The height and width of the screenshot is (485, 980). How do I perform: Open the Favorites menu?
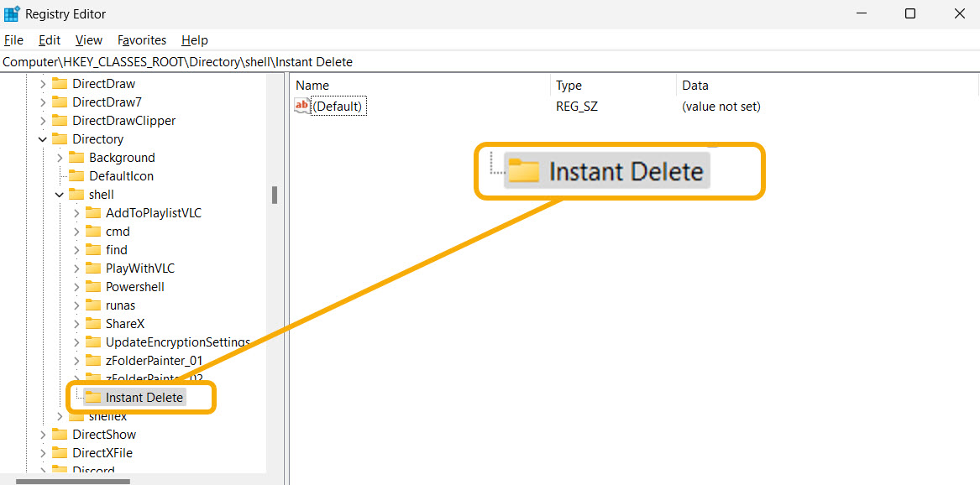pyautogui.click(x=141, y=39)
